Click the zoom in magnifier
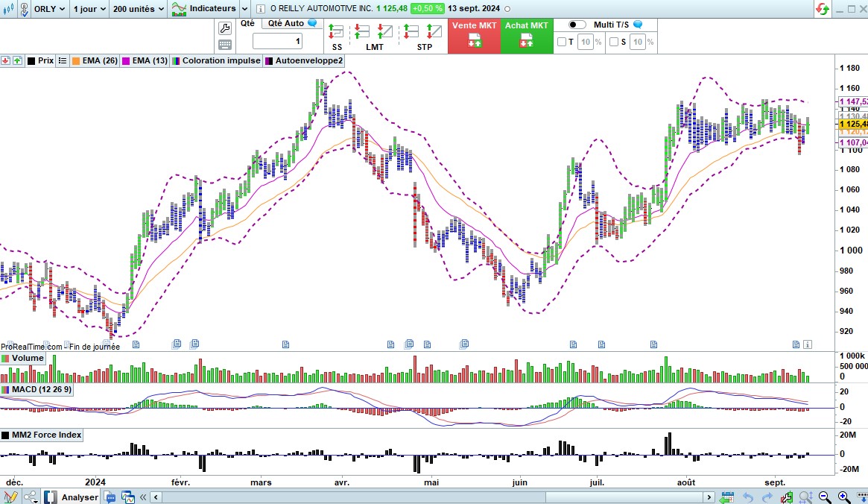This screenshot has height=504, width=868. tap(843, 497)
